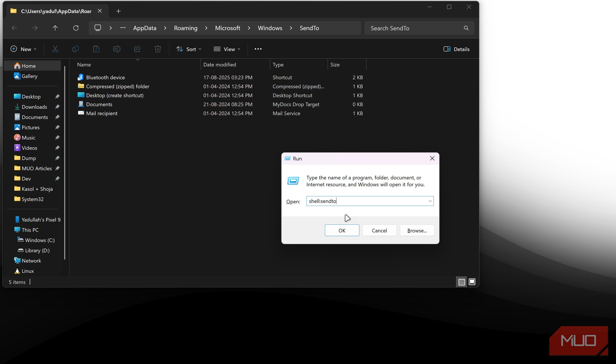The width and height of the screenshot is (616, 364).
Task: Switch to large thumbnails layout
Action: pyautogui.click(x=472, y=282)
